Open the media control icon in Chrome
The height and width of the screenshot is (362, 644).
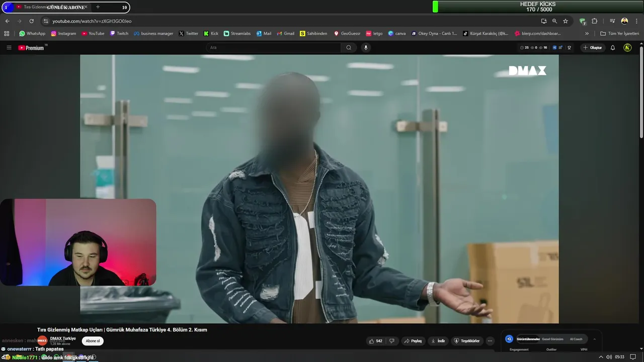(x=612, y=21)
